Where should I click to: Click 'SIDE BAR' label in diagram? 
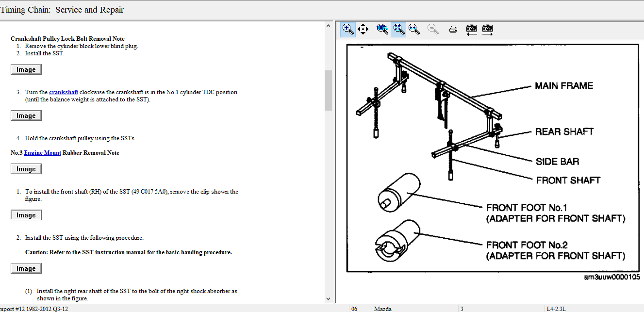click(558, 162)
